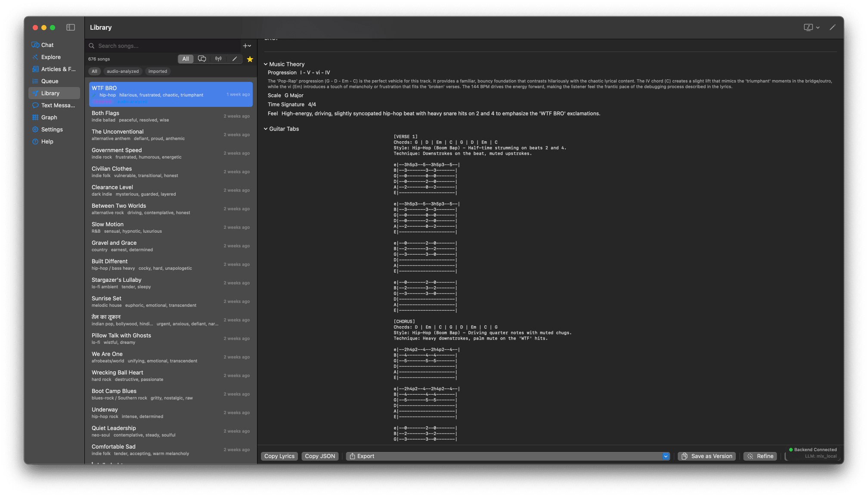868x496 pixels.
Task: Click the Time Signature 4/4 value
Action: click(312, 105)
